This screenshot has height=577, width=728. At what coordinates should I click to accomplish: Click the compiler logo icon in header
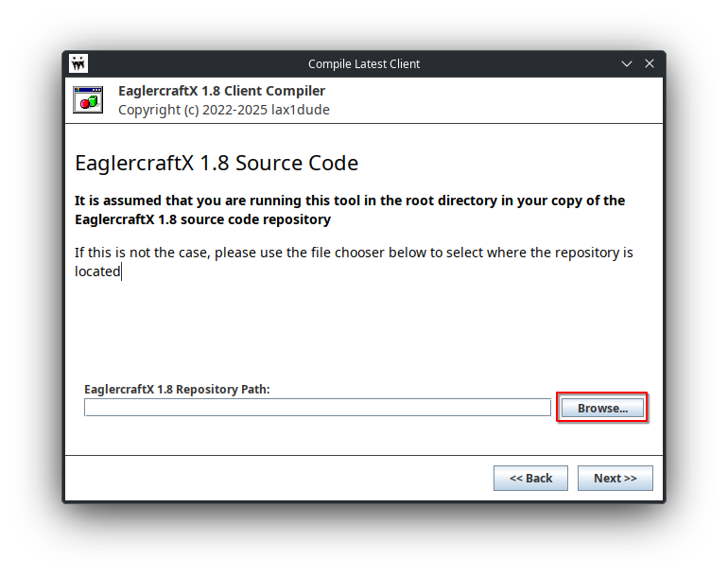click(x=88, y=99)
